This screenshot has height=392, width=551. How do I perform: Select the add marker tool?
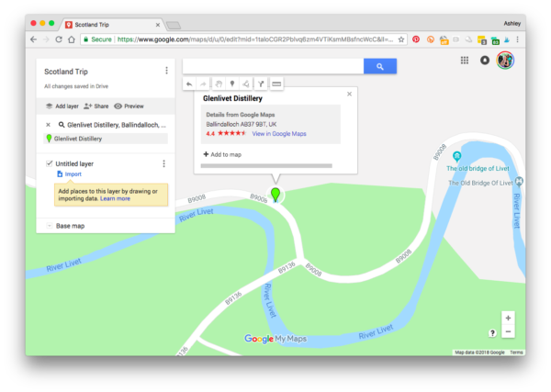(x=232, y=84)
